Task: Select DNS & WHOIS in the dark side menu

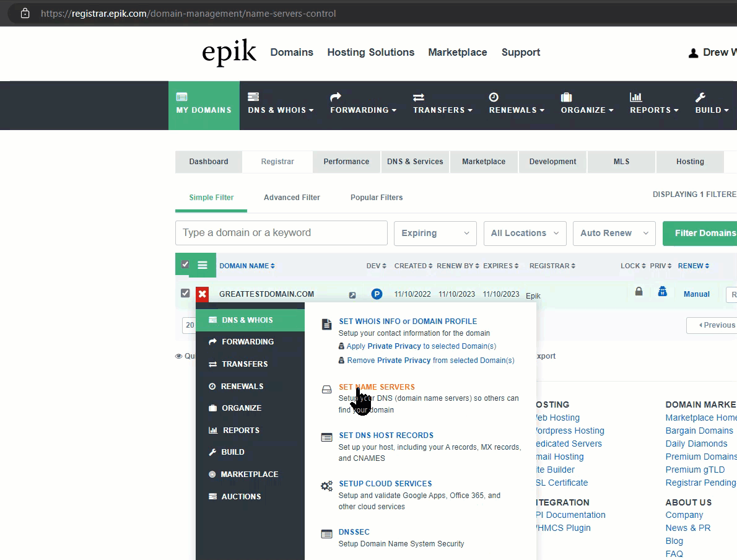Action: pyautogui.click(x=250, y=320)
